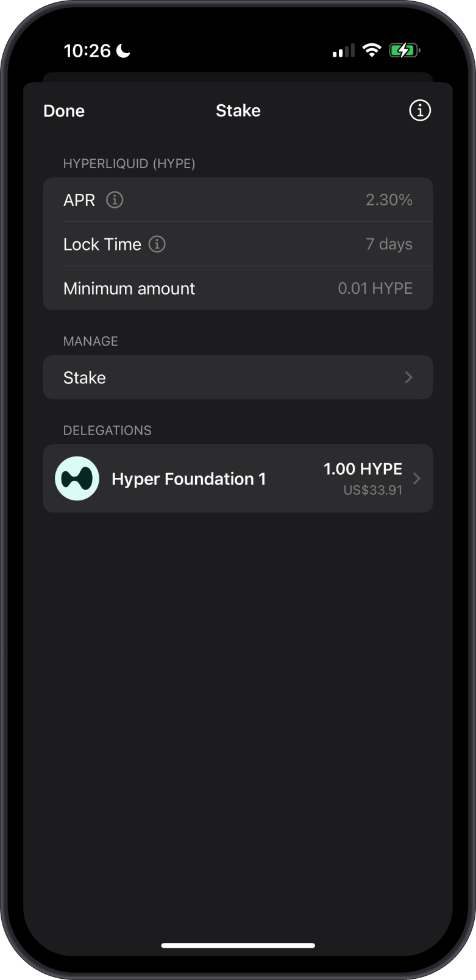Click the Lock Time info icon

coord(157,244)
